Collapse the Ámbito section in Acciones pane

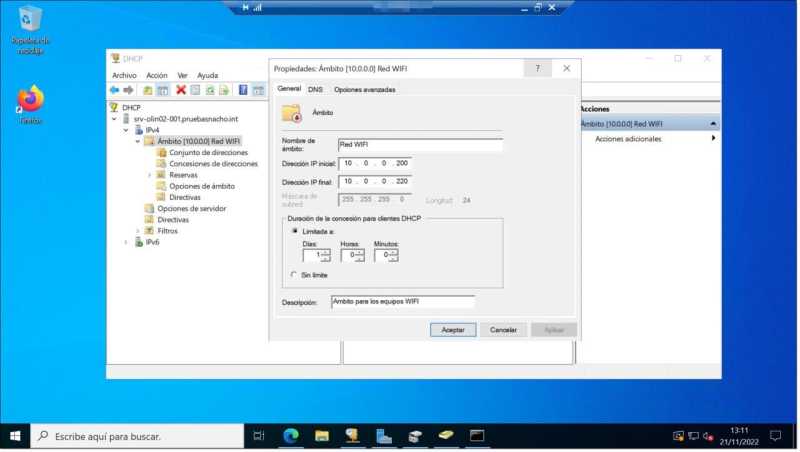pyautogui.click(x=713, y=124)
